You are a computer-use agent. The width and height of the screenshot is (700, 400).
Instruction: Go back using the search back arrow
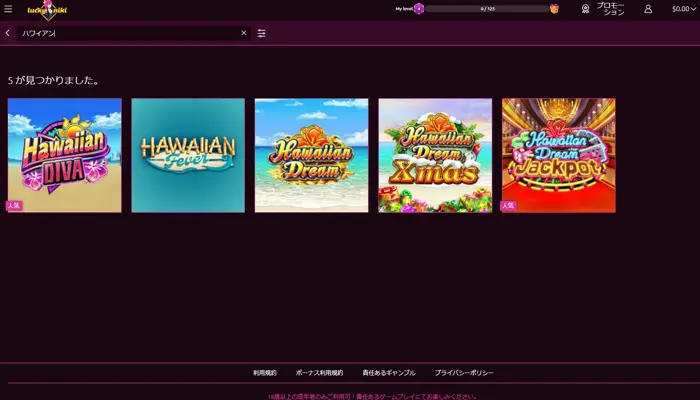pos(8,33)
